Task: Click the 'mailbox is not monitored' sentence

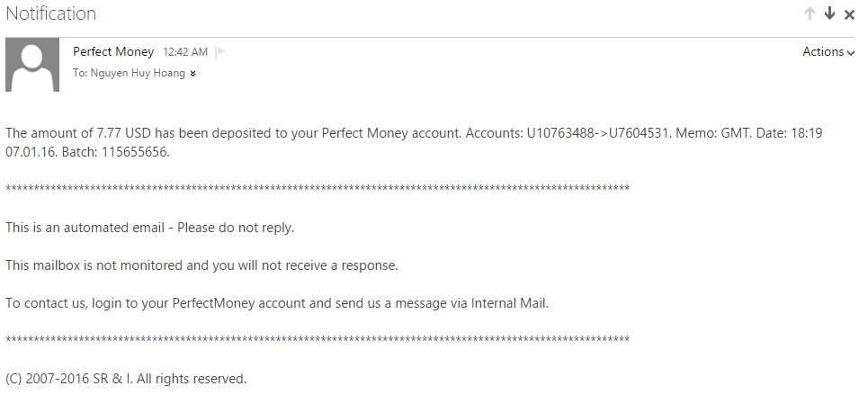Action: click(x=201, y=265)
